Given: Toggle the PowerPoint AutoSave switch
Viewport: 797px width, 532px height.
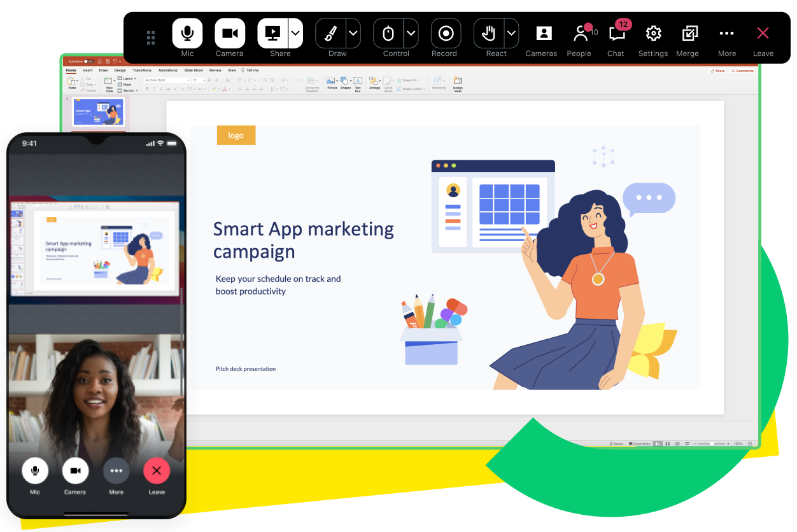Looking at the screenshot, I should pyautogui.click(x=90, y=61).
